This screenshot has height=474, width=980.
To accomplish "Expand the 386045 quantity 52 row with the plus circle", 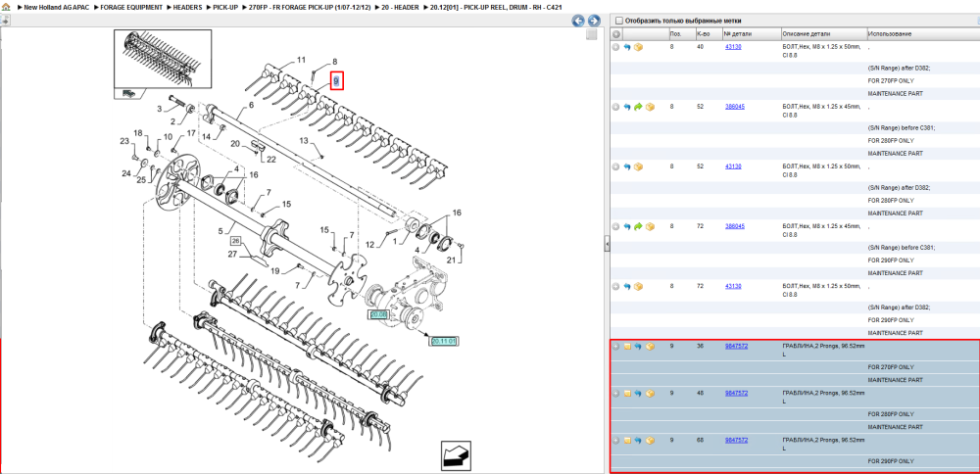I will click(616, 107).
